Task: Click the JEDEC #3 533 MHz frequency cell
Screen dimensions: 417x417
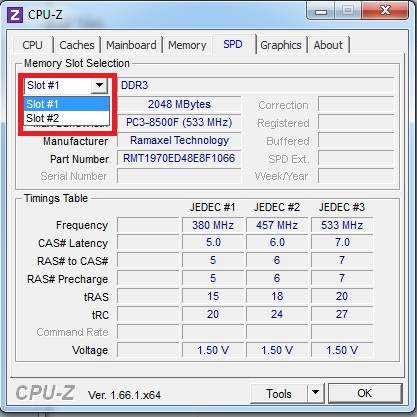Action: [342, 225]
